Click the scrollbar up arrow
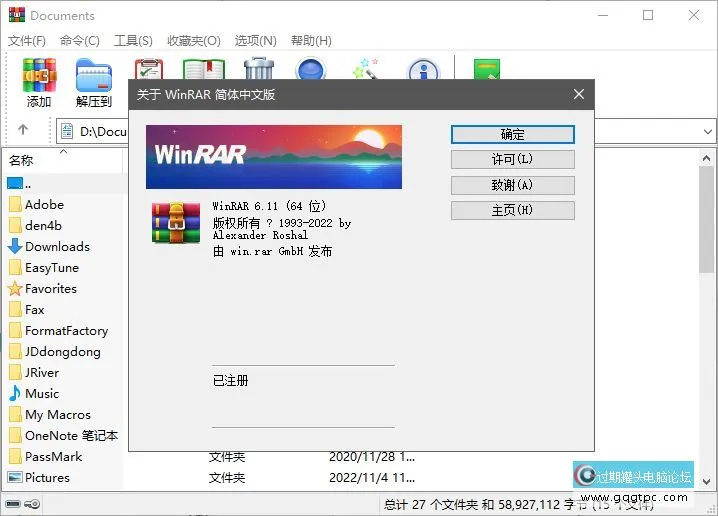This screenshot has height=516, width=718. click(x=707, y=158)
